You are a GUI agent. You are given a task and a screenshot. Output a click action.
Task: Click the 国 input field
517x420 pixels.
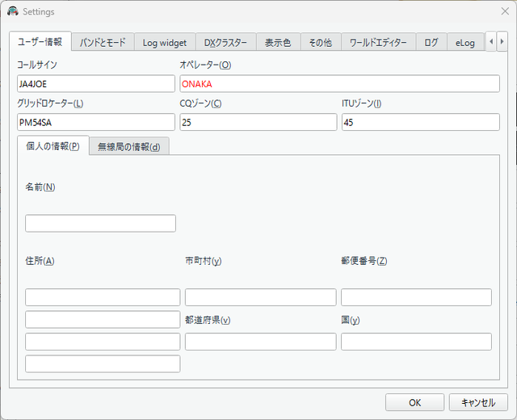(417, 342)
